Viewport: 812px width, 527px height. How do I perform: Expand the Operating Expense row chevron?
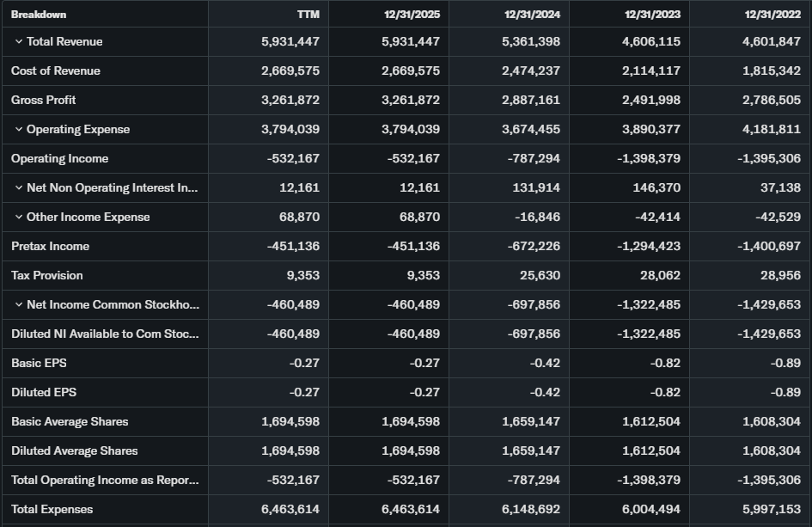click(x=18, y=130)
